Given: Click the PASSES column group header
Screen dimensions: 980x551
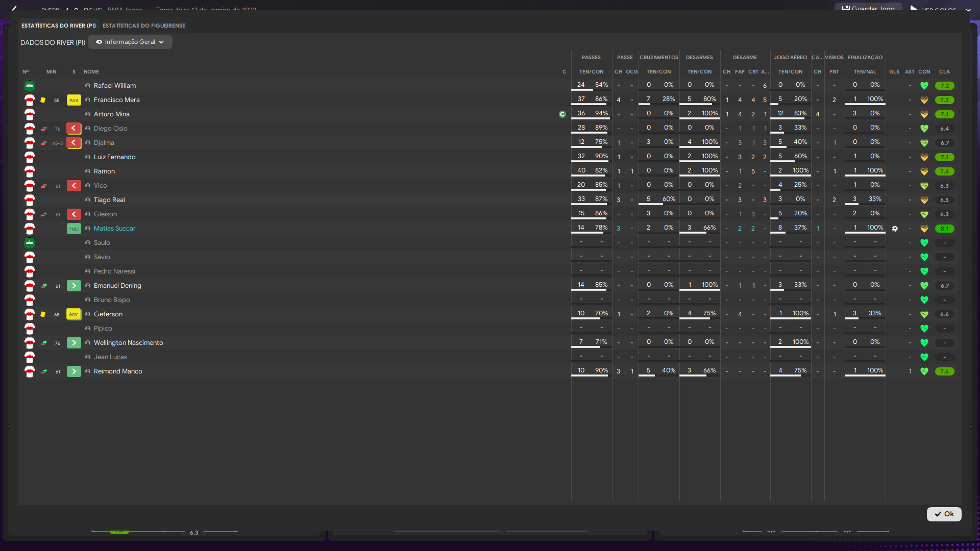Looking at the screenshot, I should 591,58.
